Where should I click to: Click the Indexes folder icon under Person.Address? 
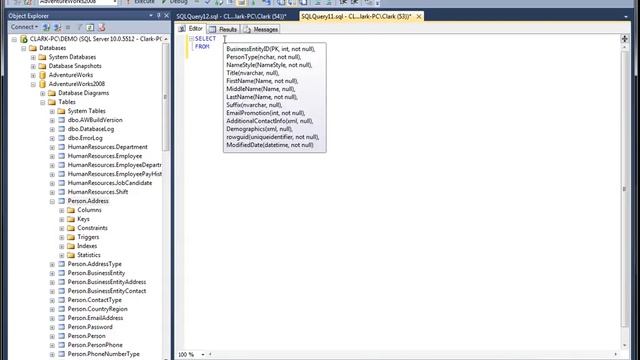[71, 246]
